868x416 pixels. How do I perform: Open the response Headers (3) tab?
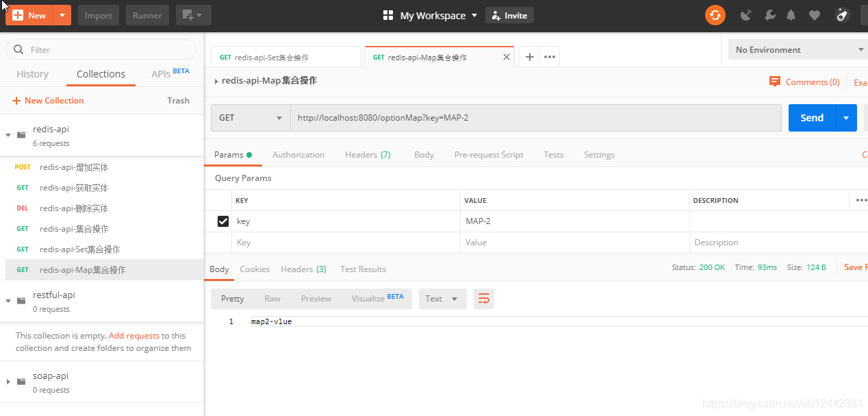[x=303, y=269]
